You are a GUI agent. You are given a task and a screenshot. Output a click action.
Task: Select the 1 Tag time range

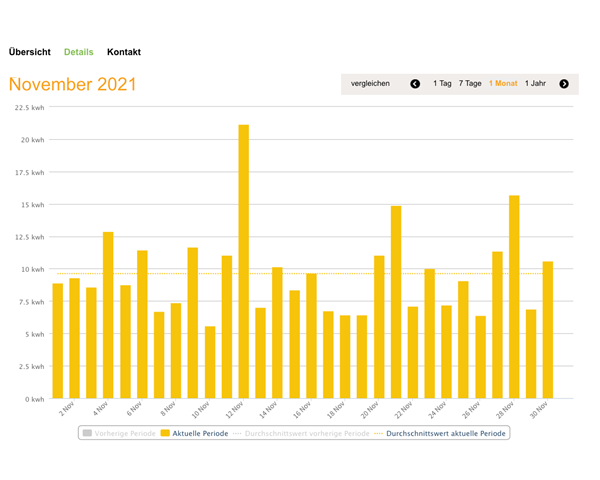pos(442,84)
